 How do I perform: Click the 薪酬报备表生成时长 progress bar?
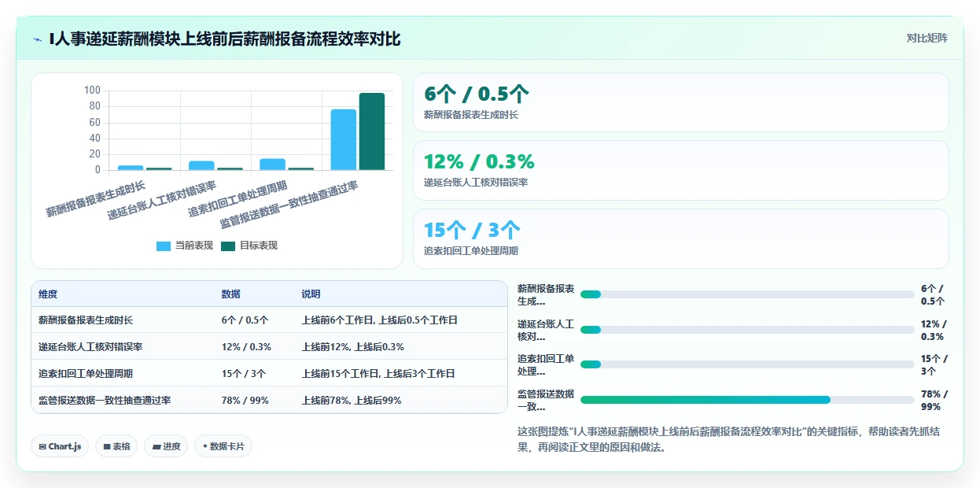coord(747,294)
